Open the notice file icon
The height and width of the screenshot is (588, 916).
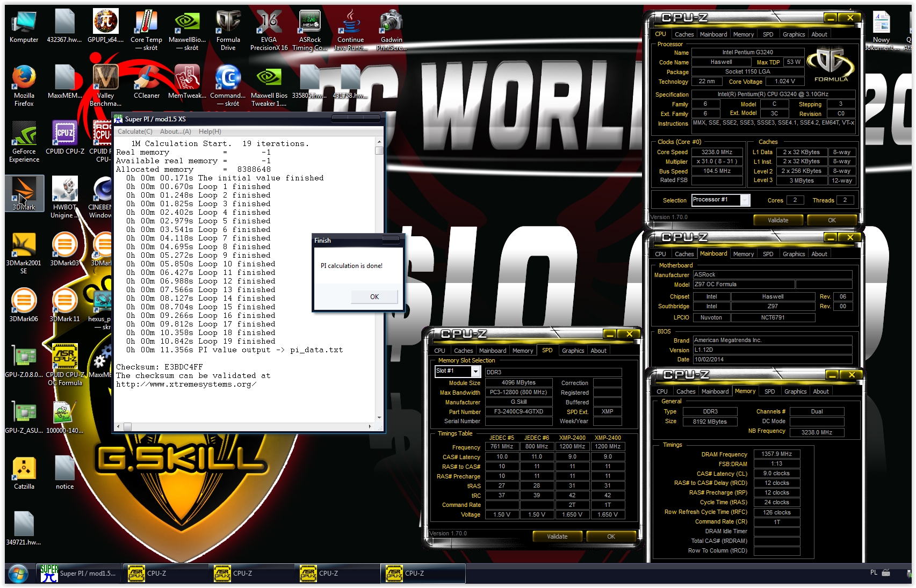(64, 473)
